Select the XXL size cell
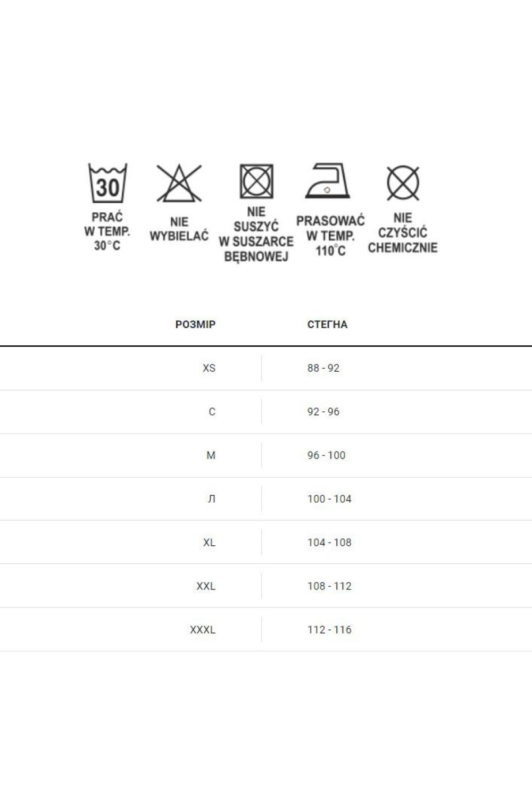This screenshot has height=798, width=532. (x=206, y=586)
